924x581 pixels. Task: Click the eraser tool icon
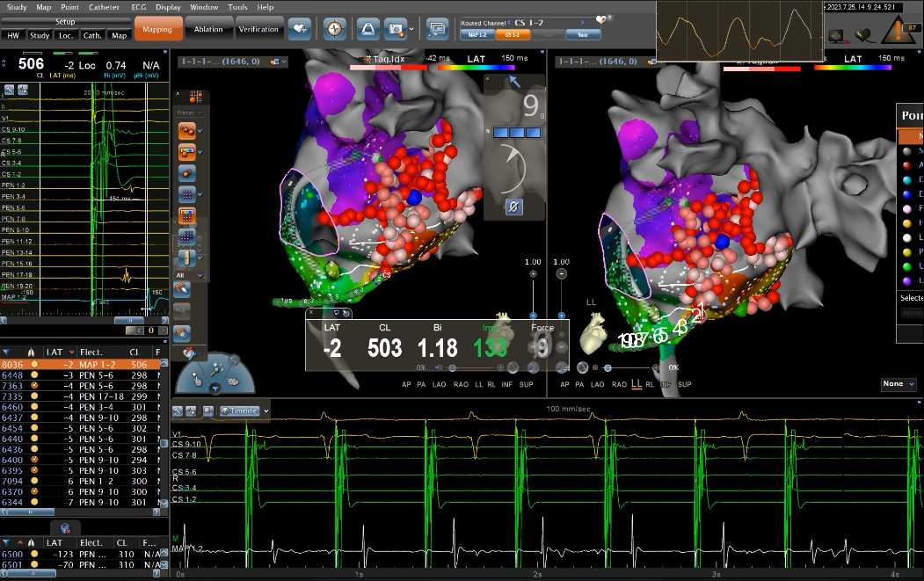[x=183, y=289]
